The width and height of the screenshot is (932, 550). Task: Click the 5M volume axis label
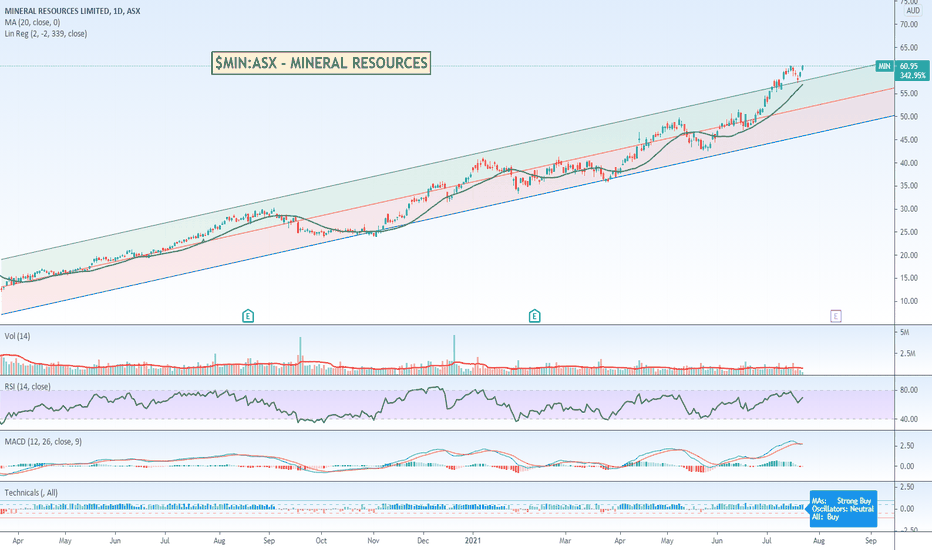(x=905, y=332)
